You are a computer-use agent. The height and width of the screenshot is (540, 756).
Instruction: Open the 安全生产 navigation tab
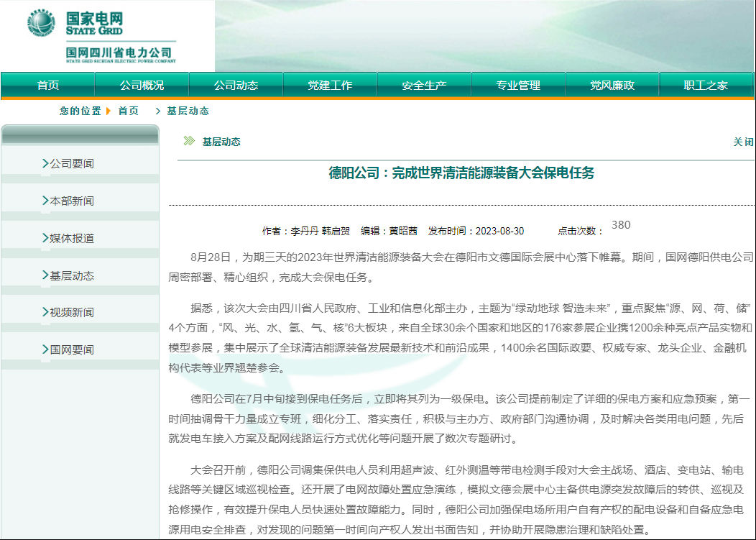(x=424, y=86)
